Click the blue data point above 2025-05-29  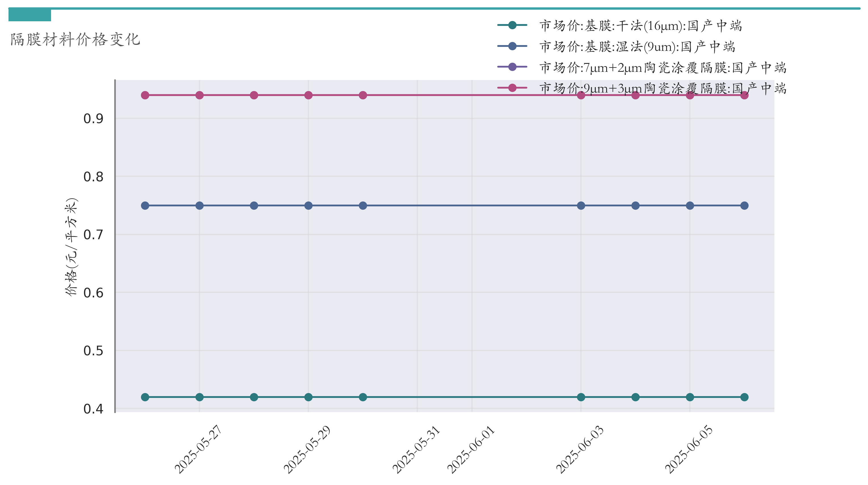coord(308,205)
